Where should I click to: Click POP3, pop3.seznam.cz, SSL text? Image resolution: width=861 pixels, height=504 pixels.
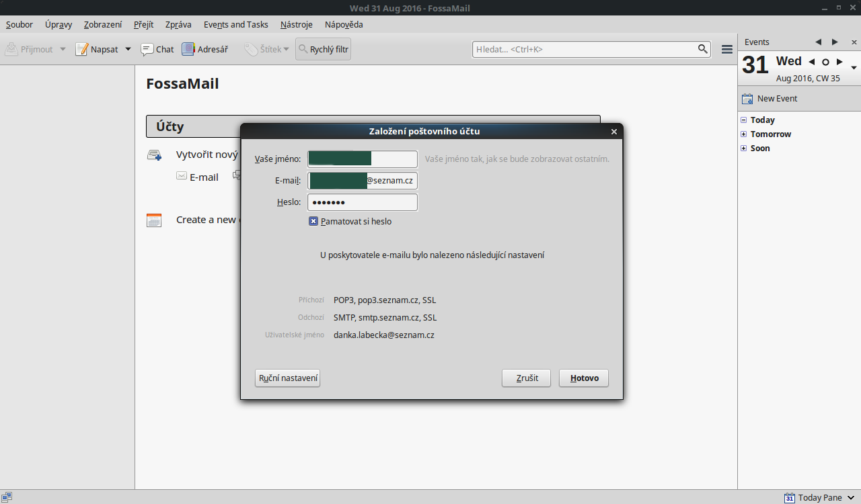tap(385, 300)
